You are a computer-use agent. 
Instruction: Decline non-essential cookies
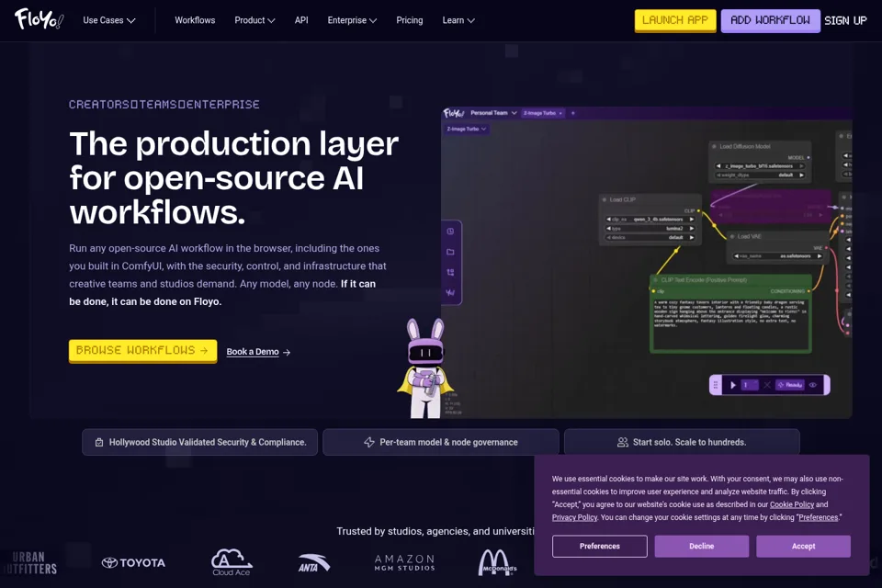(x=701, y=547)
